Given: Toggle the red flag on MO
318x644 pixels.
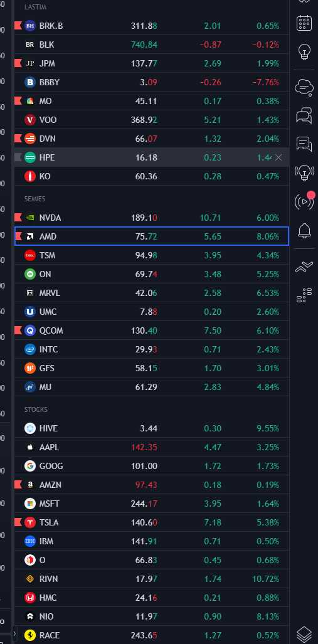Looking at the screenshot, I should [x=18, y=101].
